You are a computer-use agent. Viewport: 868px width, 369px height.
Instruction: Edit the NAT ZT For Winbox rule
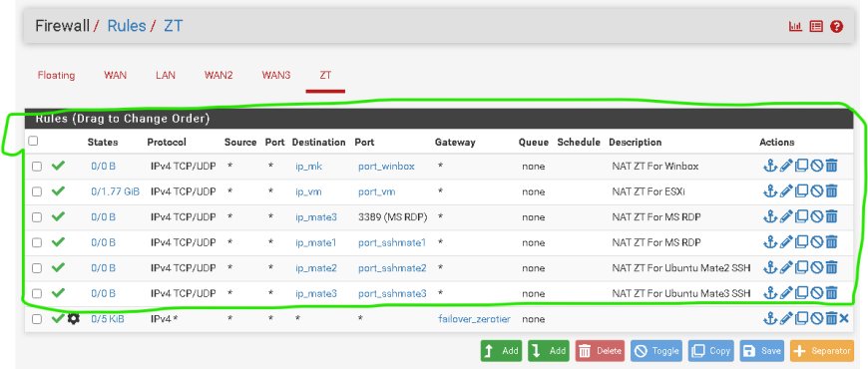(786, 166)
